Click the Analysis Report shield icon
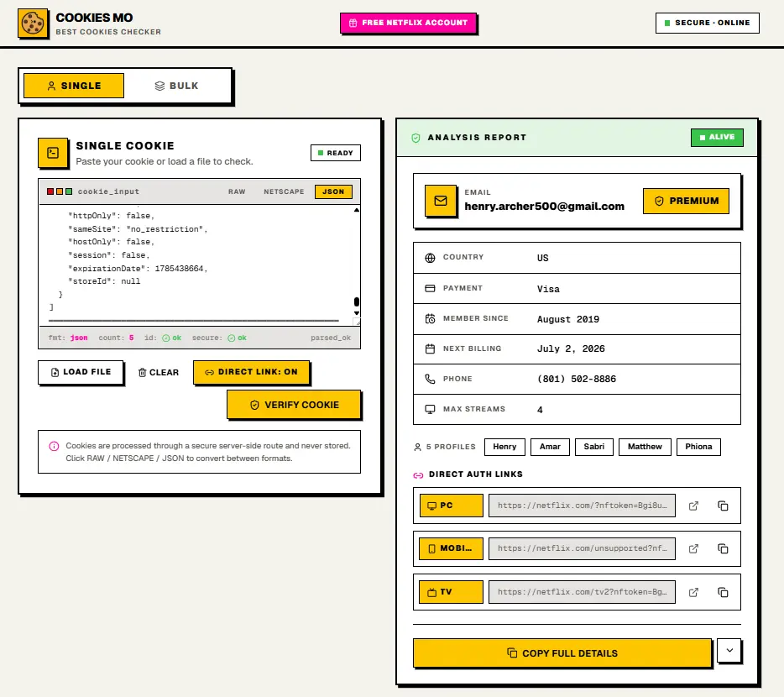Image resolution: width=784 pixels, height=697 pixels. click(416, 138)
